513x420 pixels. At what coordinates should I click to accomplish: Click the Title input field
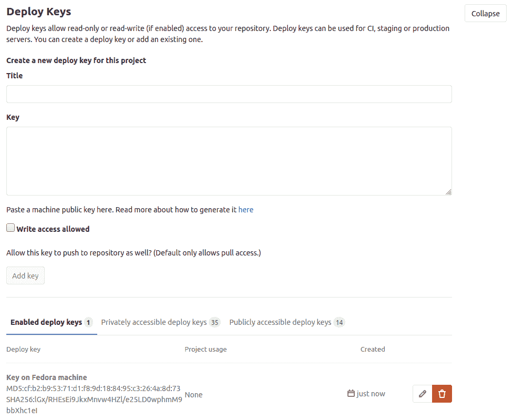[x=229, y=94]
